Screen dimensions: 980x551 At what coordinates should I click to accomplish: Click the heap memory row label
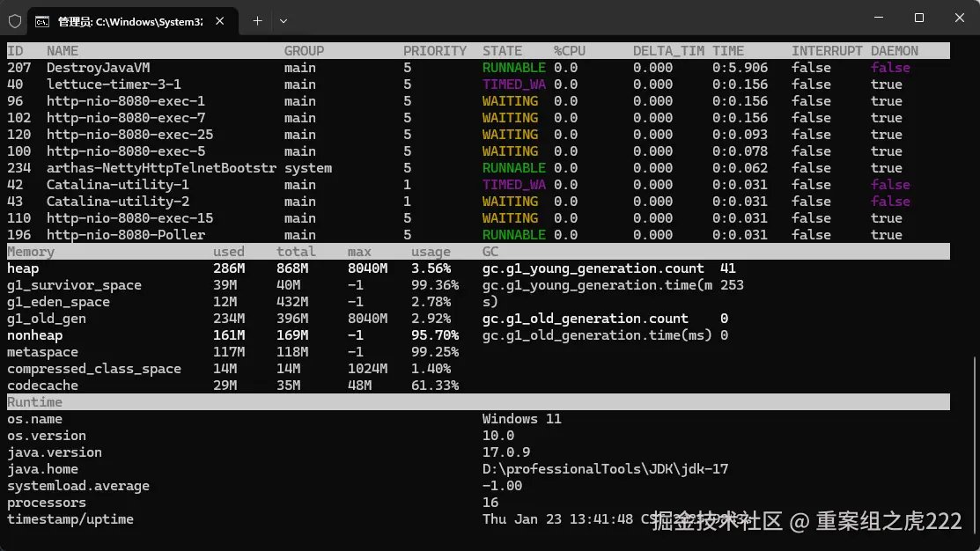[x=23, y=268]
